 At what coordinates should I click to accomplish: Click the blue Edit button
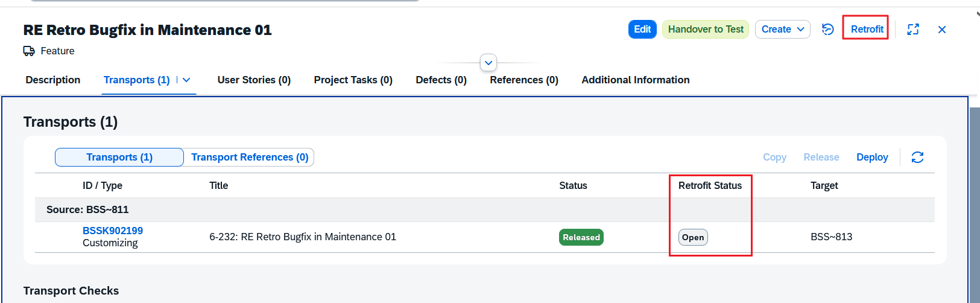coord(642,29)
